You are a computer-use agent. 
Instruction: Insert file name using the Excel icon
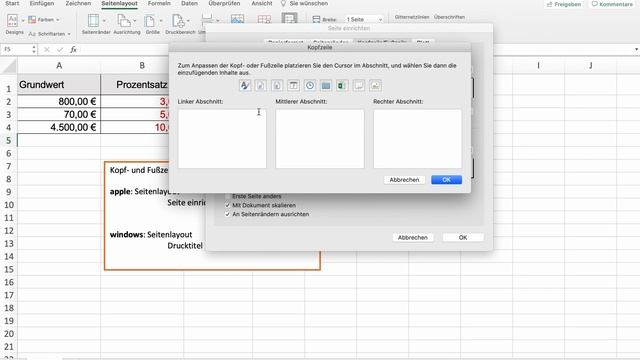[342, 85]
